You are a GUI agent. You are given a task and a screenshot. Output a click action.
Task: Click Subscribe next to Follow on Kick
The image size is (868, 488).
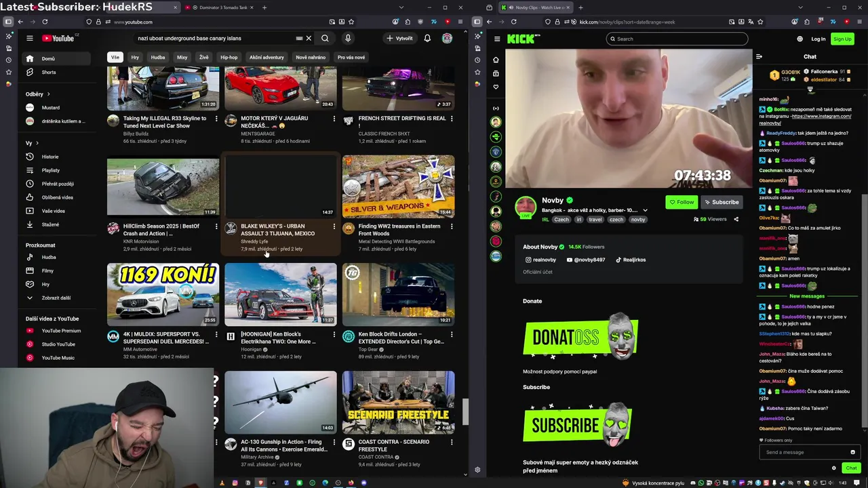(x=722, y=202)
